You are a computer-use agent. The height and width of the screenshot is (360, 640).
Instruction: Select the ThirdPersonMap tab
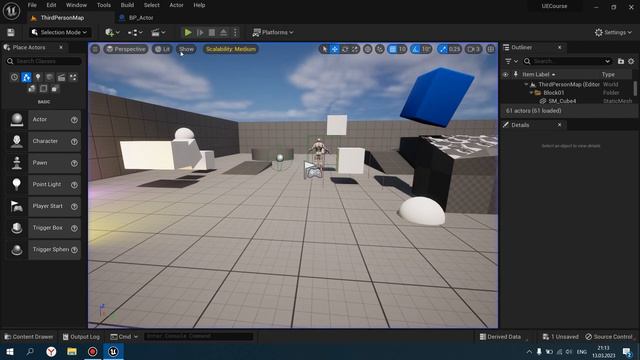pos(62,18)
